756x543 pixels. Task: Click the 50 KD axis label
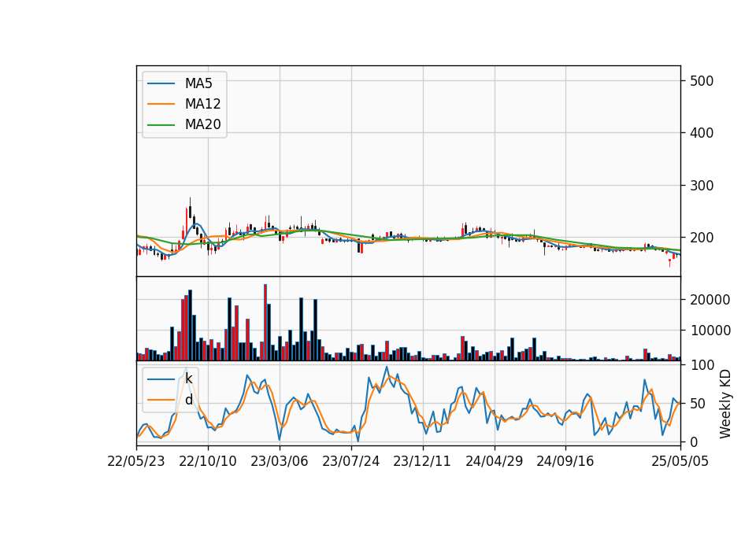click(698, 403)
